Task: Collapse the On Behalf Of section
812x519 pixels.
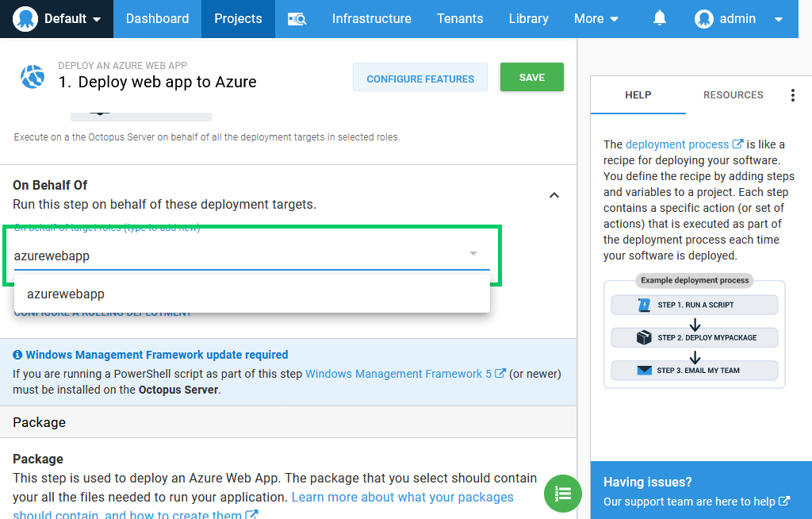Action: [x=554, y=195]
